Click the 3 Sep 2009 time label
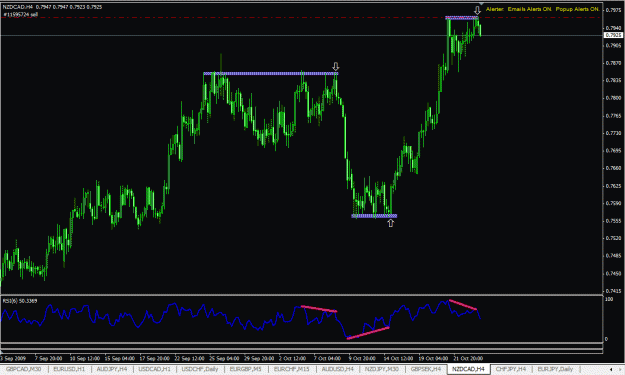Screen dimensions: 625x375 point(13,358)
